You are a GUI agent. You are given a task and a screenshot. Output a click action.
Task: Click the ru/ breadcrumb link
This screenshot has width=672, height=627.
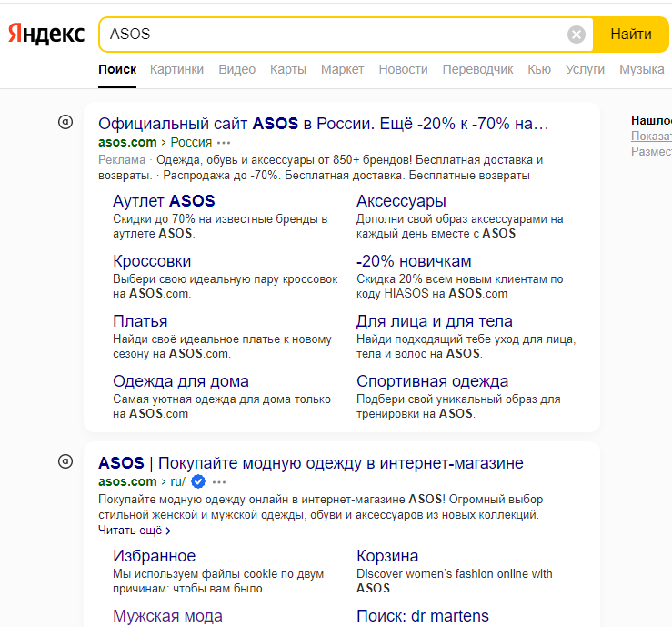point(178,481)
